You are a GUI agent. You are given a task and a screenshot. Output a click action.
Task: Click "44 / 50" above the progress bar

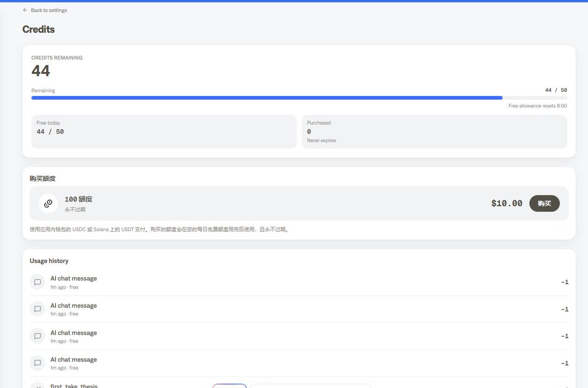[x=556, y=90]
